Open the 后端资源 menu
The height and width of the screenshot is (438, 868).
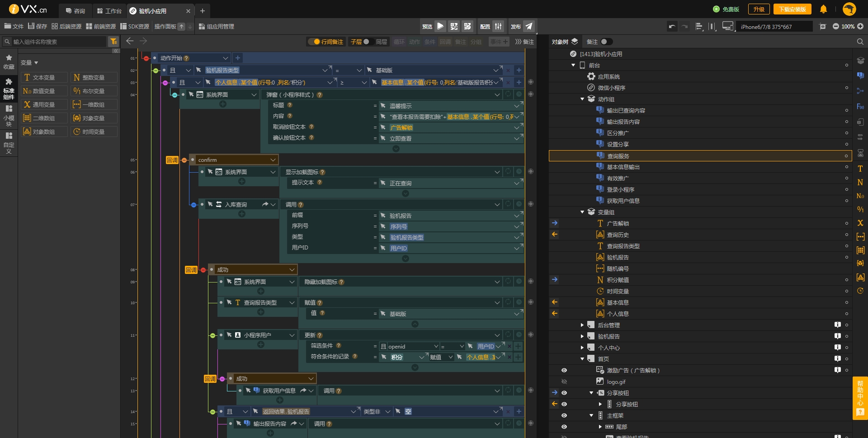pyautogui.click(x=66, y=26)
